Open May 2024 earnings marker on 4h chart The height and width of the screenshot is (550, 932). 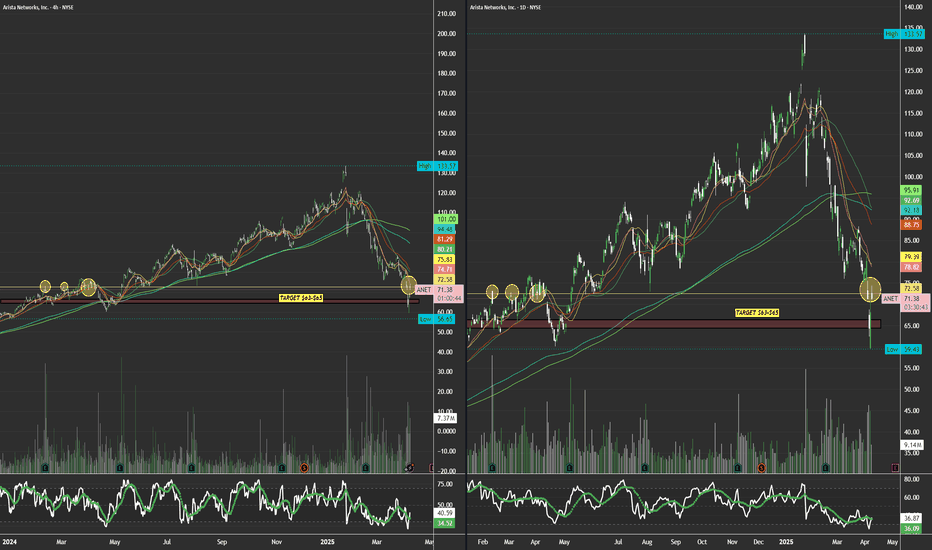pyautogui.click(x=120, y=468)
